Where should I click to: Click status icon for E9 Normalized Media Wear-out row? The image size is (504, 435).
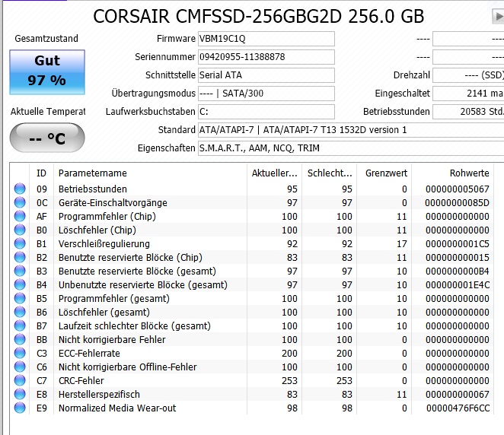click(20, 408)
